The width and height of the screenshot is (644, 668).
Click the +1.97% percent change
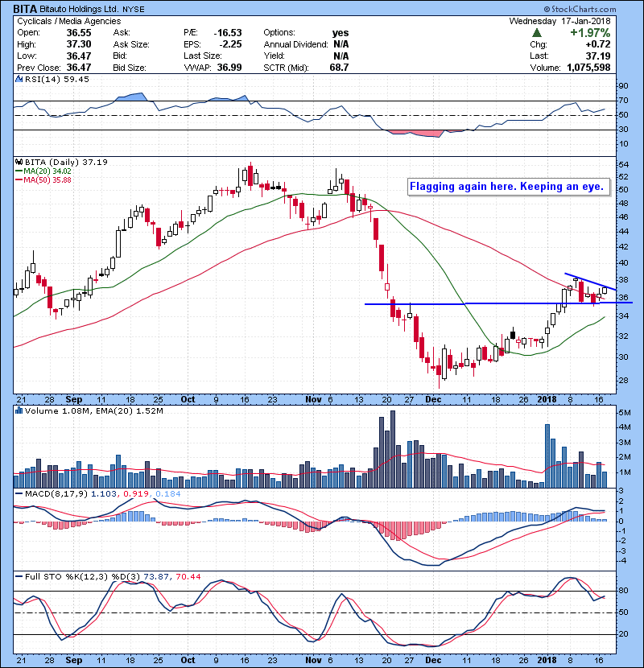(x=590, y=33)
